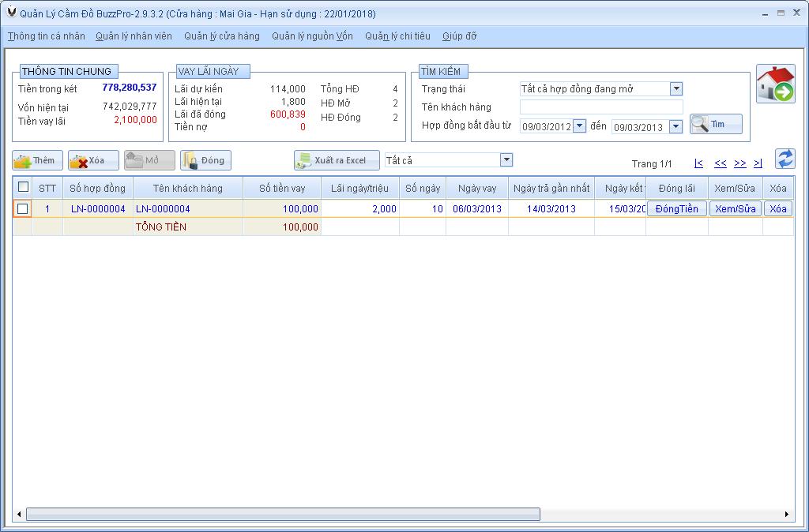This screenshot has width=809, height=532.
Task: Click the horizontal scrollbar thumb
Action: click(284, 514)
